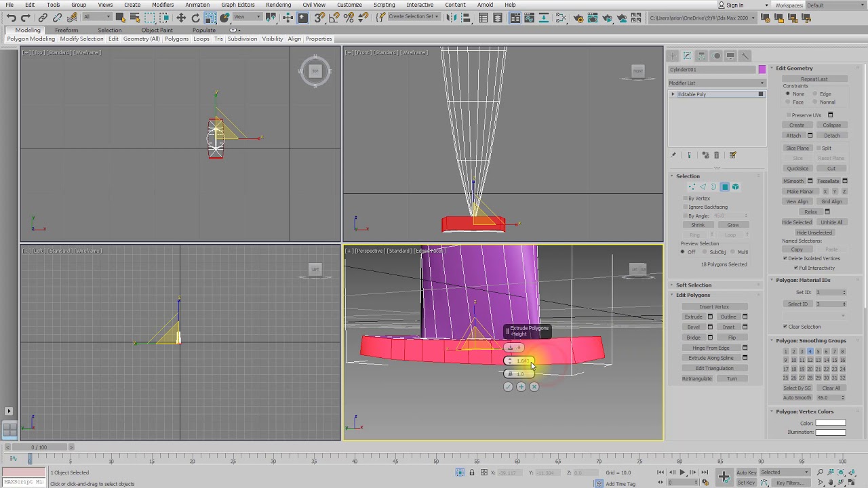Switch to the Freeform ribbon tab
The width and height of the screenshot is (868, 488).
click(x=66, y=30)
